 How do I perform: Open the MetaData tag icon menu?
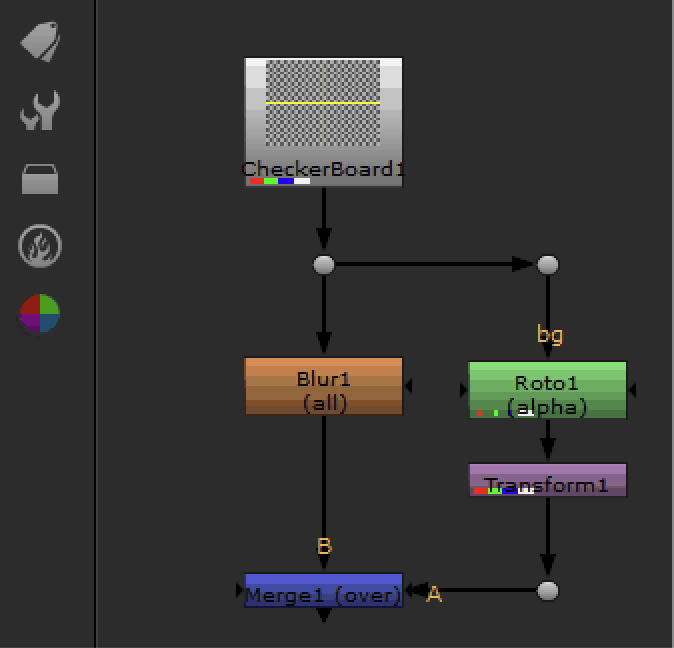(x=40, y=41)
